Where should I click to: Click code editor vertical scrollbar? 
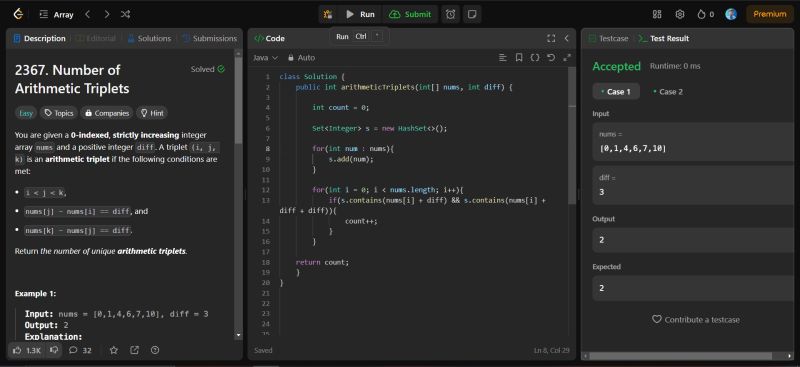click(x=571, y=135)
